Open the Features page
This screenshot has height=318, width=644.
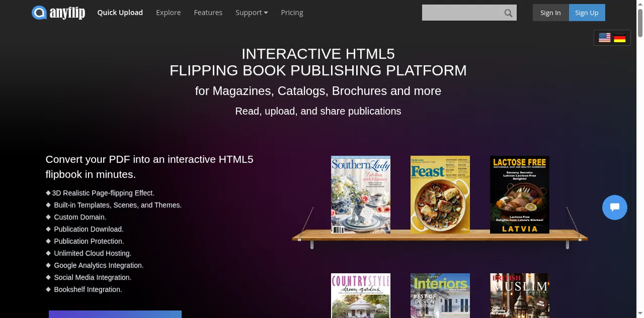(208, 13)
